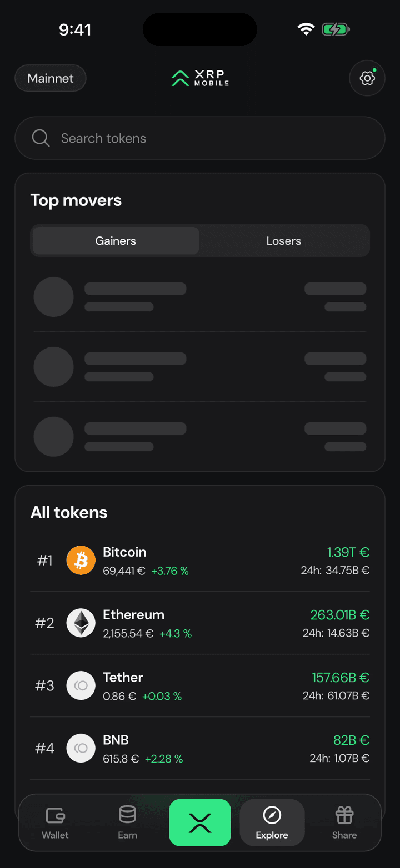
Task: Open the Mainnet network selector
Action: 51,78
